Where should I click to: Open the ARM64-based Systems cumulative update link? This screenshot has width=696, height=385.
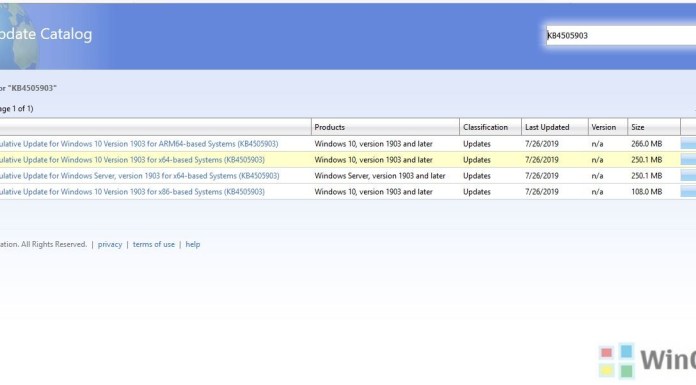click(139, 144)
